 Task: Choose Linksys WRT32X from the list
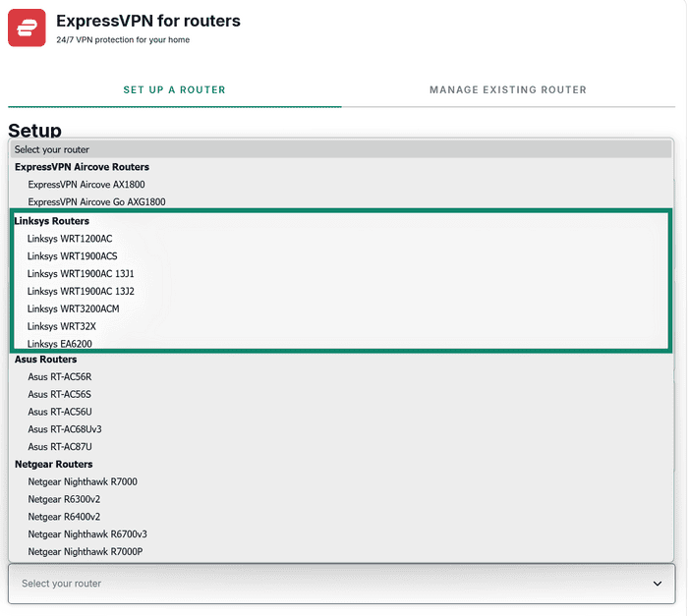click(341, 326)
